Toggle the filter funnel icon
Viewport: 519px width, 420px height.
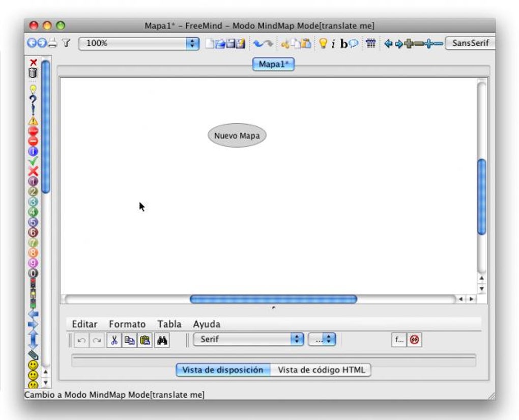click(66, 43)
